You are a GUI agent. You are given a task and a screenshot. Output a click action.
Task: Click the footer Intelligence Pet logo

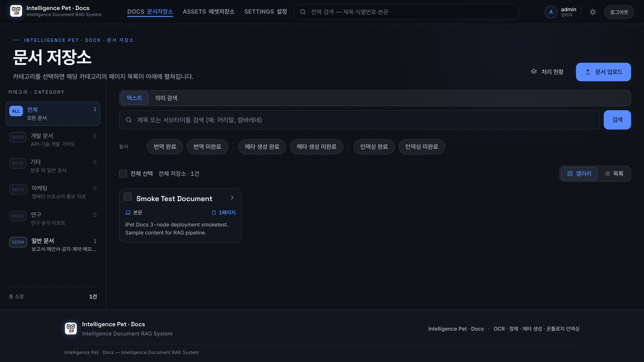(71, 328)
